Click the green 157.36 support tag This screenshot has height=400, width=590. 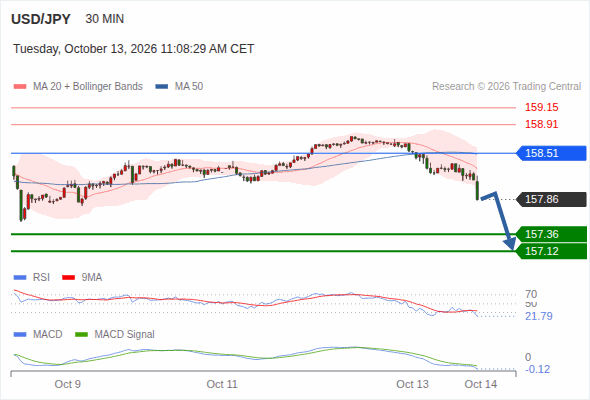(x=552, y=234)
